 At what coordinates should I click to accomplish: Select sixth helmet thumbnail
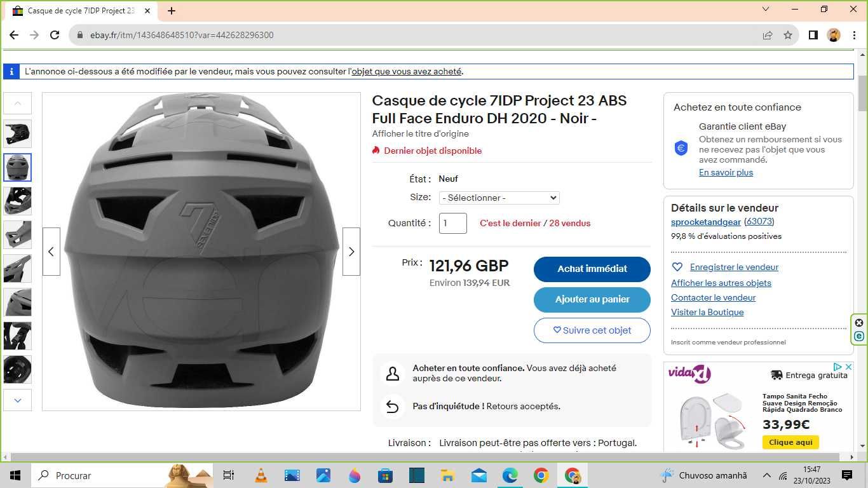tap(18, 302)
